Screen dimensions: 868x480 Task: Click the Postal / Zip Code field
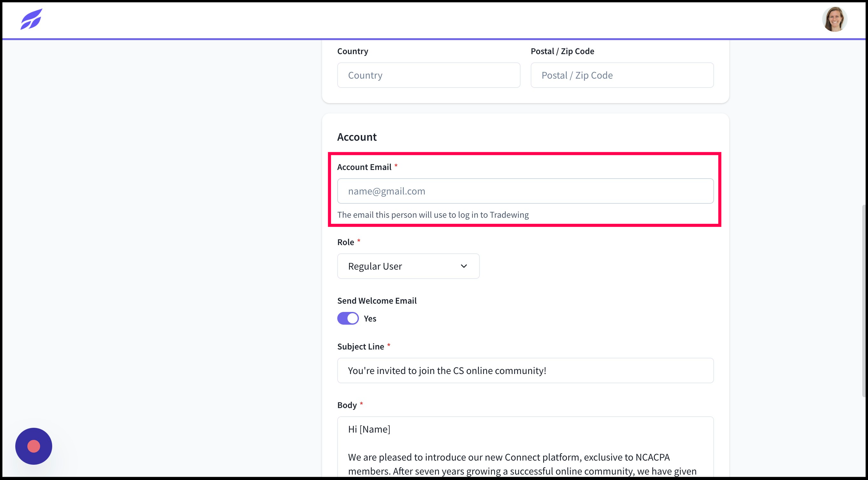[x=622, y=75]
